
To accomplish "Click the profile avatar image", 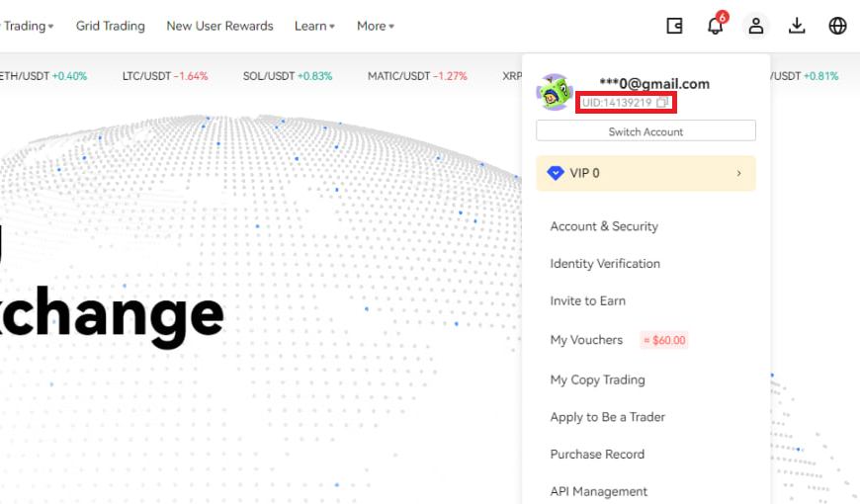I will click(555, 93).
